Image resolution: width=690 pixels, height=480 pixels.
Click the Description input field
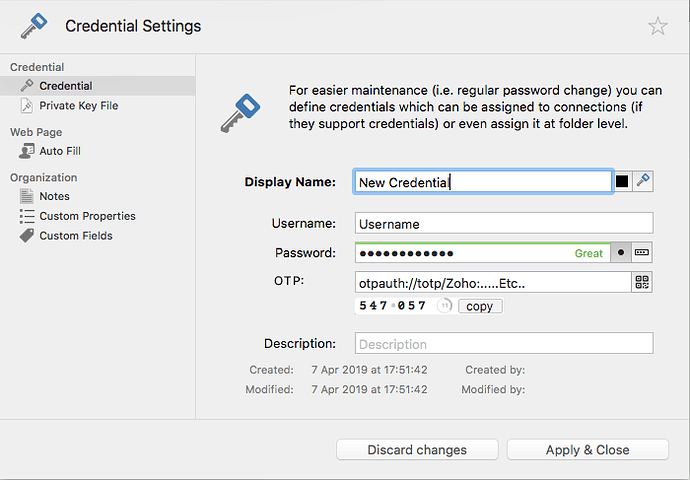coord(503,344)
